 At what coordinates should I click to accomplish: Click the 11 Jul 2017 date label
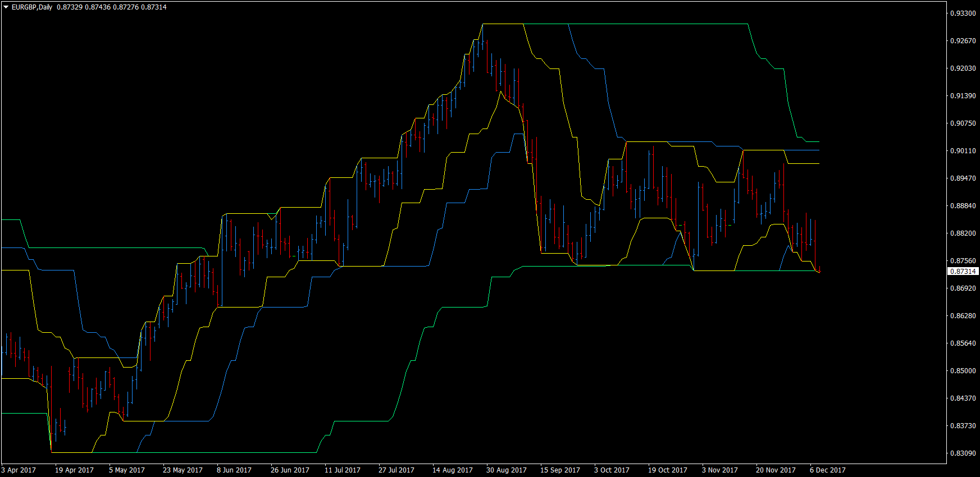pos(343,470)
